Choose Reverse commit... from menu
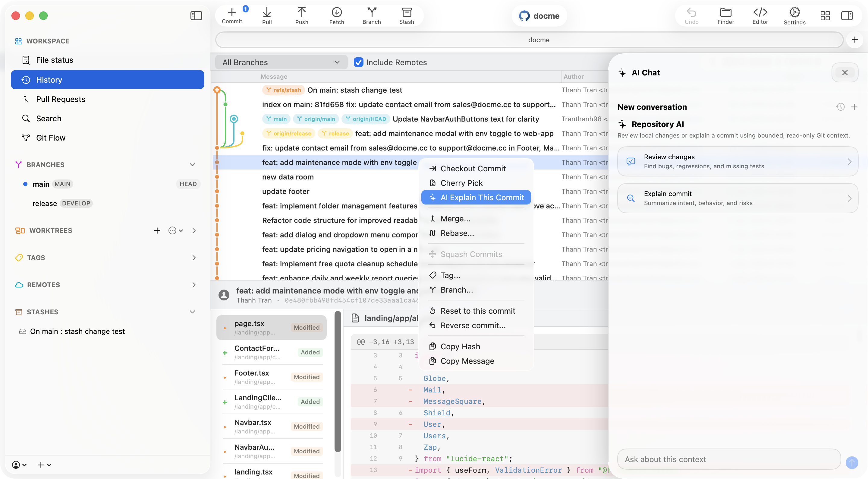The image size is (868, 479). [x=476, y=325]
